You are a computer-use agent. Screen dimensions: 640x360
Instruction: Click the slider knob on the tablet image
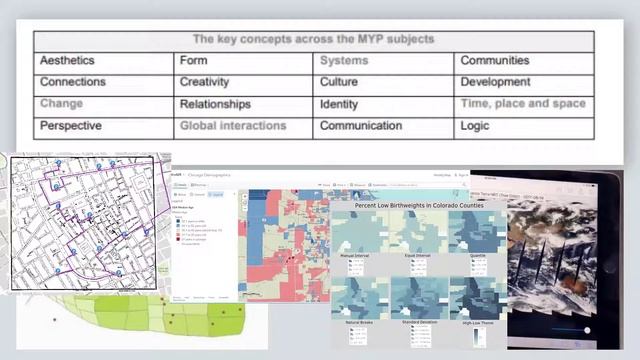(587, 330)
